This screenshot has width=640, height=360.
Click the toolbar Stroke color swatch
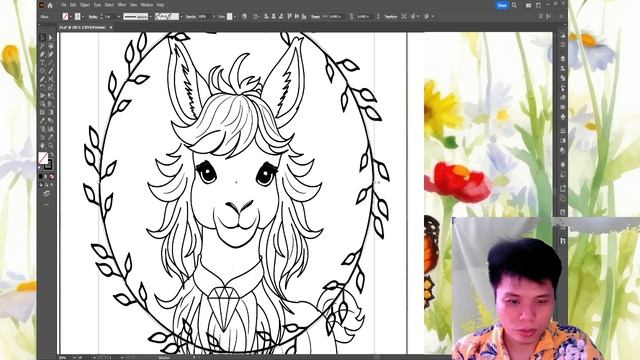click(x=48, y=164)
